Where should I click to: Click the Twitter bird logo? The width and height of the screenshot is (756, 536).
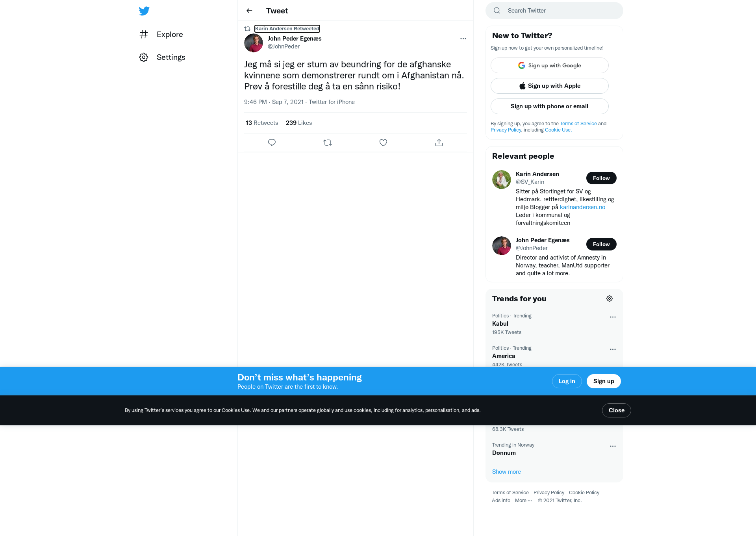pyautogui.click(x=144, y=11)
